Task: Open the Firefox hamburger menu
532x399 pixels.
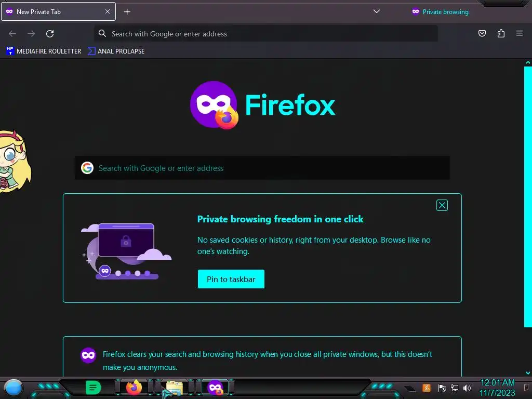Action: point(519,33)
